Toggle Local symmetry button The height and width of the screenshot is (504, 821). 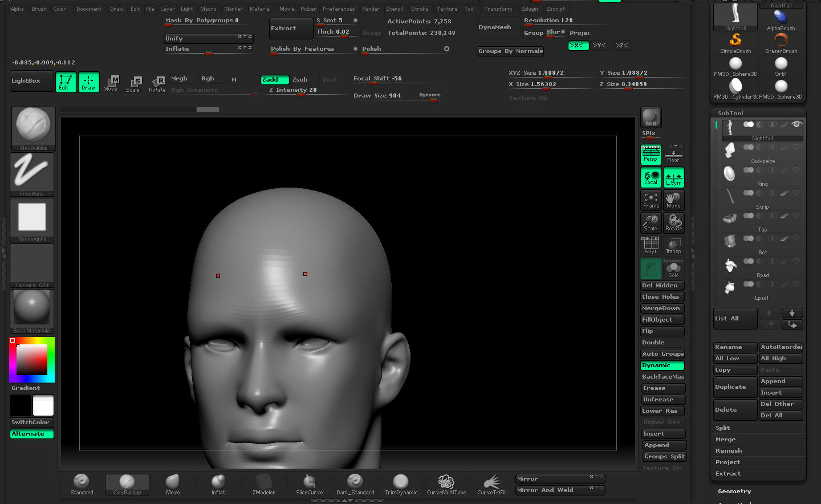click(651, 177)
